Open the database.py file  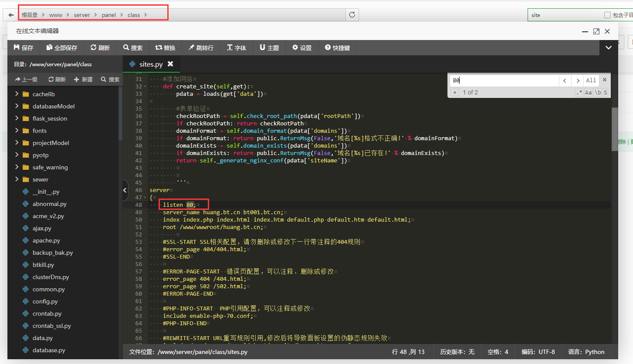[x=49, y=350]
